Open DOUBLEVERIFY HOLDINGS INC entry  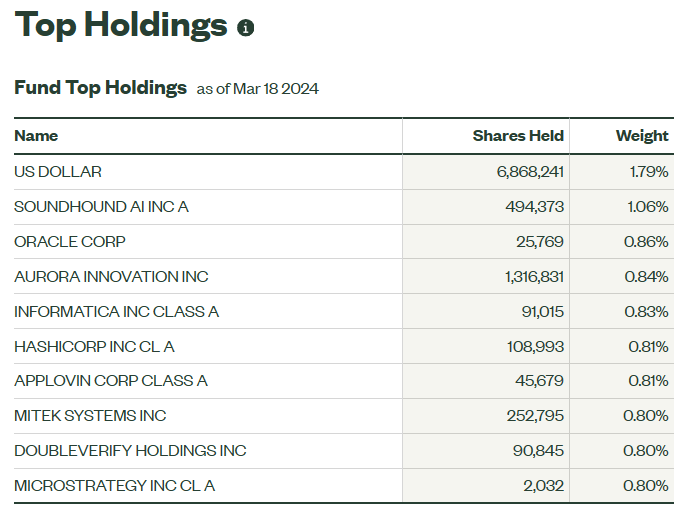click(130, 451)
